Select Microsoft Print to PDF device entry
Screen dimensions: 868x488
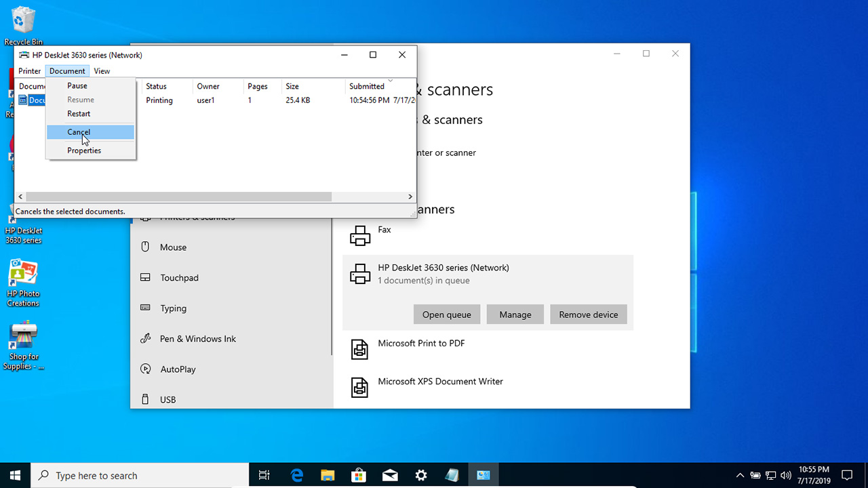pos(488,349)
